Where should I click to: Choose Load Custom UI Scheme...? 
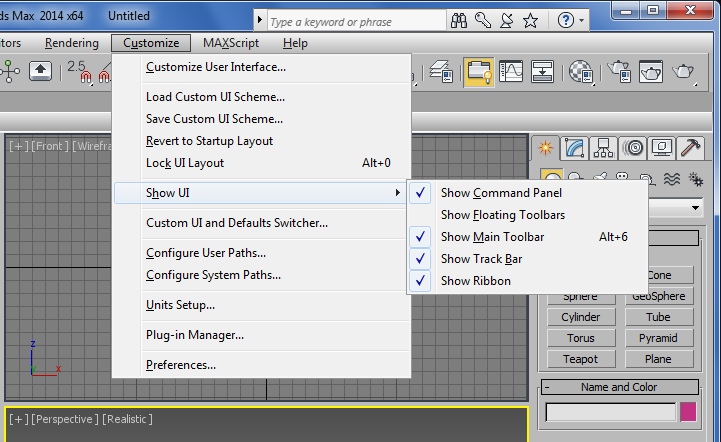pos(215,97)
